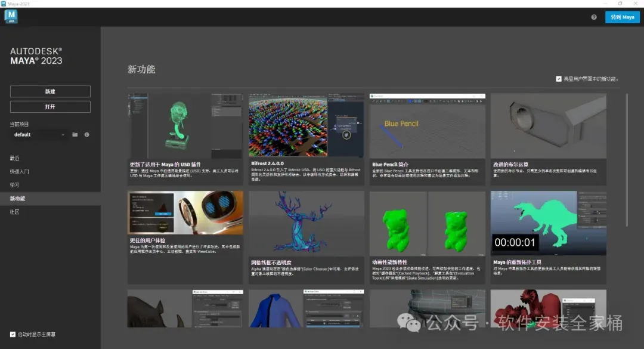Open the Maya 的重新拓扑工具 dinosaur thumbnail
The image size is (644, 349).
coord(549,223)
